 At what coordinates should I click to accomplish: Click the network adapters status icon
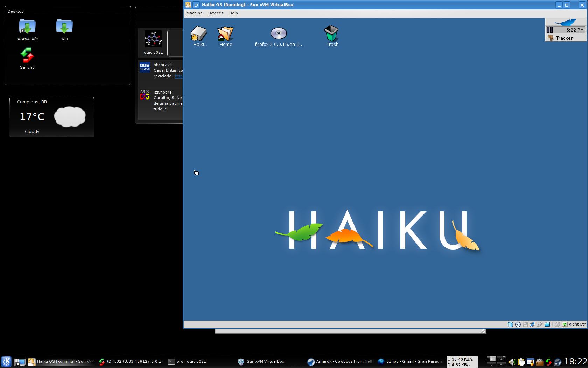[x=532, y=325]
